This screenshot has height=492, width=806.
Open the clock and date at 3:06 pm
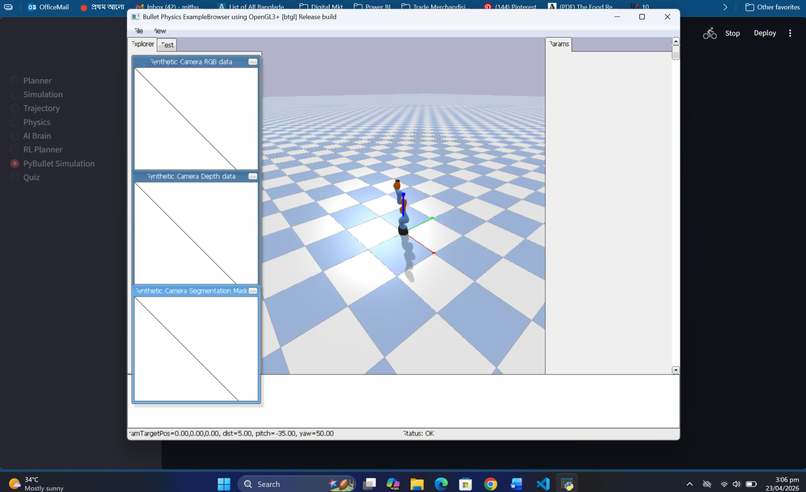(782, 484)
